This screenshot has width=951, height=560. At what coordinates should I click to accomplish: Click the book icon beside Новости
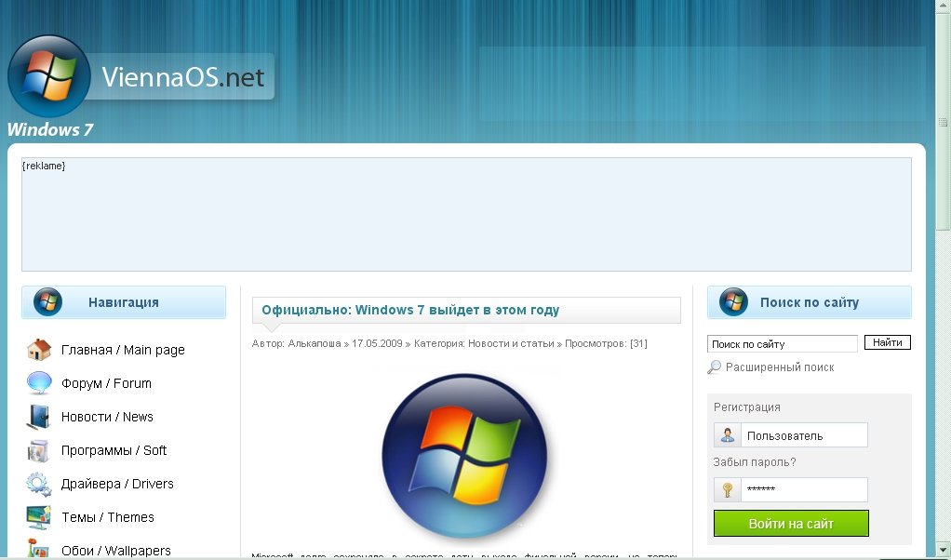pyautogui.click(x=39, y=417)
